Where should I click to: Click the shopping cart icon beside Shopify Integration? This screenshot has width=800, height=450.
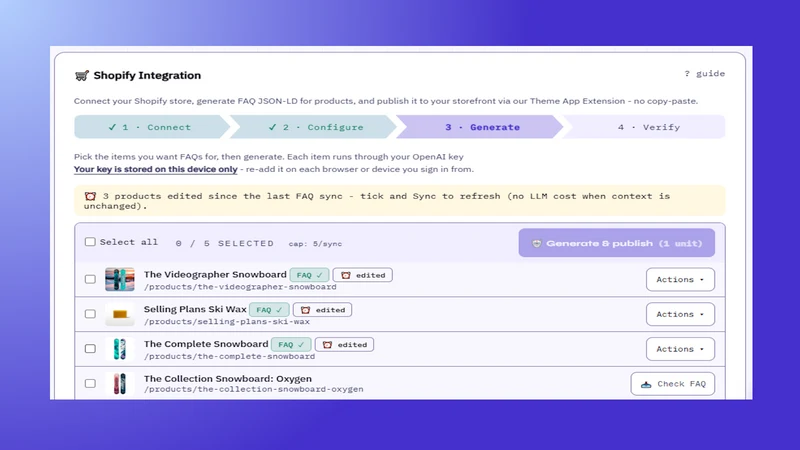click(x=82, y=76)
